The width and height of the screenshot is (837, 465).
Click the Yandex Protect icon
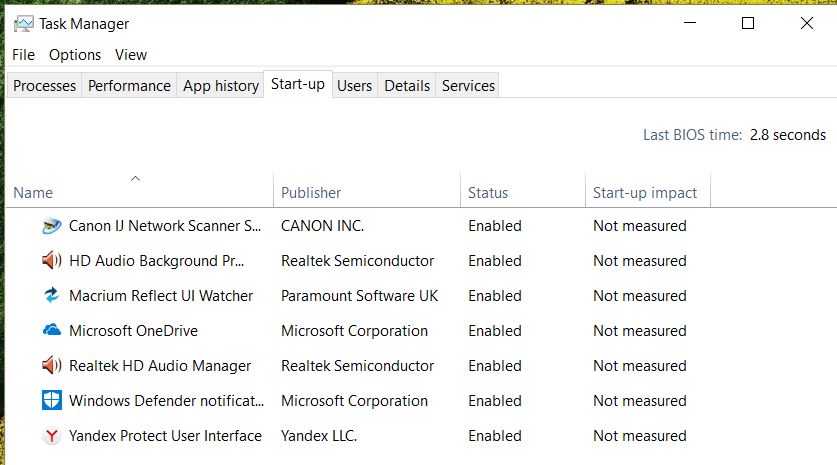51,436
